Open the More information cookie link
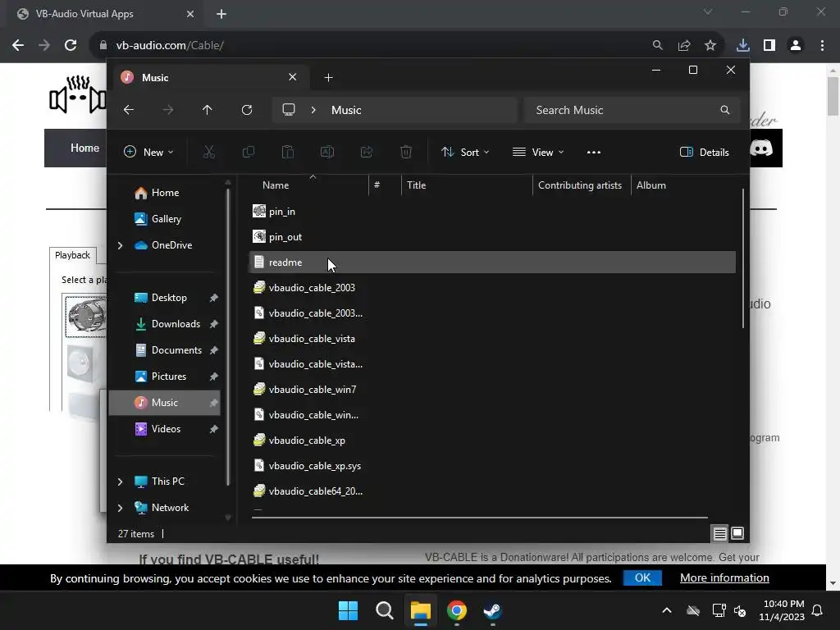Image resolution: width=840 pixels, height=630 pixels. pos(724,577)
